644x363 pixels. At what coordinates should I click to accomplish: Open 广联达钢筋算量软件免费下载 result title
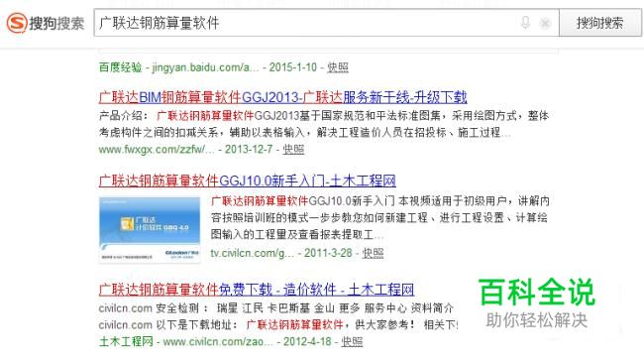(257, 290)
